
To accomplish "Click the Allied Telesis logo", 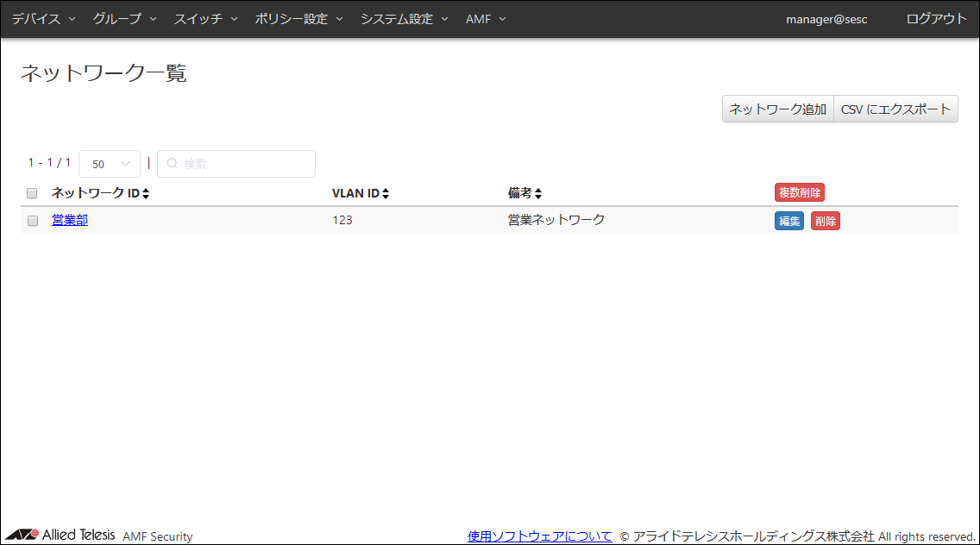I will click(x=61, y=535).
